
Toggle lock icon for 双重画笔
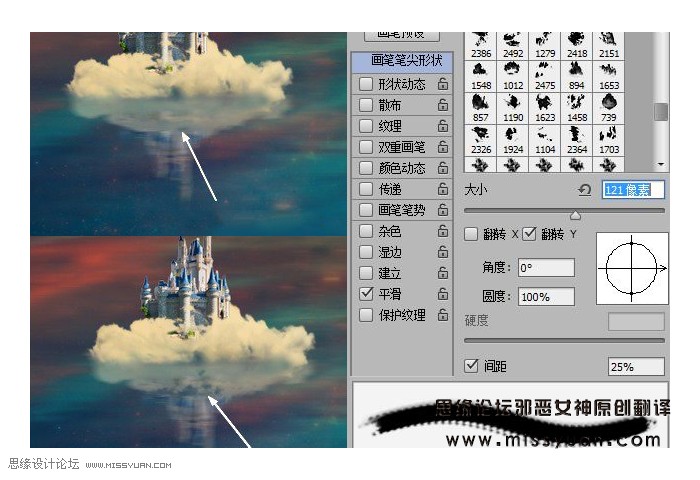click(442, 147)
